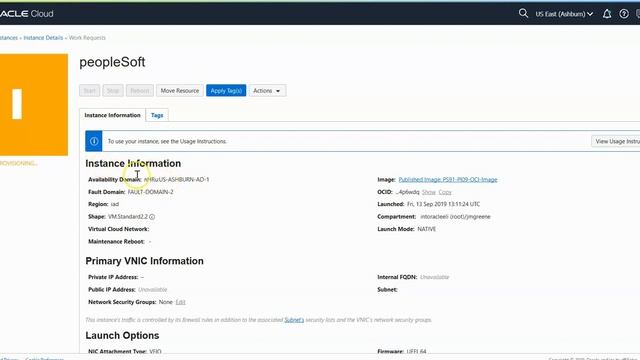Click the Primary VNIC Information heading

[144, 261]
